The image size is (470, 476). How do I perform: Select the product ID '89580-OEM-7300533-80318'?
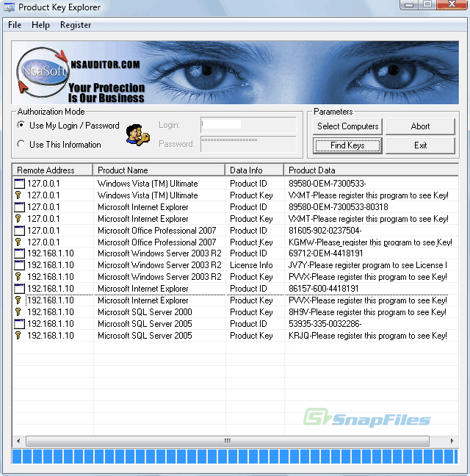(x=339, y=207)
